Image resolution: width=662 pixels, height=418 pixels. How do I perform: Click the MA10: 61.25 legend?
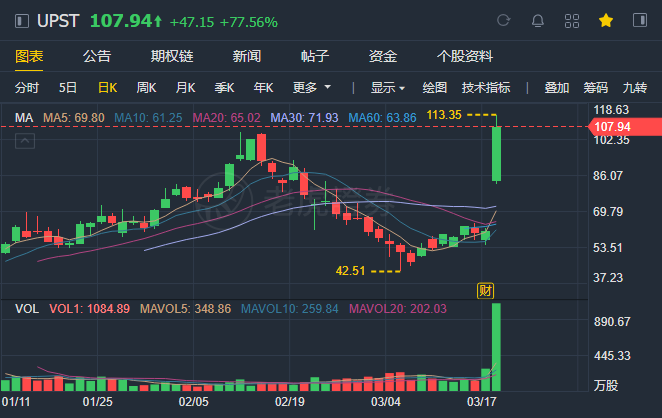tap(148, 117)
